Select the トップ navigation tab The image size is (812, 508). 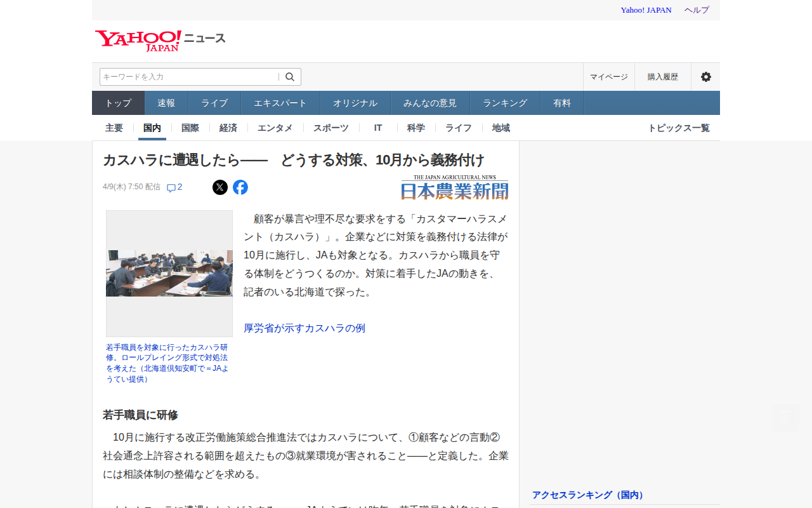coord(119,103)
